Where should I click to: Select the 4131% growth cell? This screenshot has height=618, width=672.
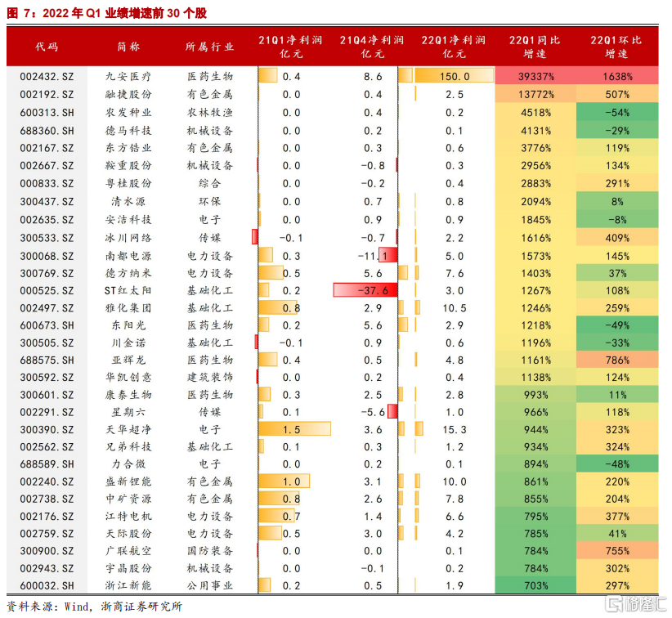tap(535, 131)
